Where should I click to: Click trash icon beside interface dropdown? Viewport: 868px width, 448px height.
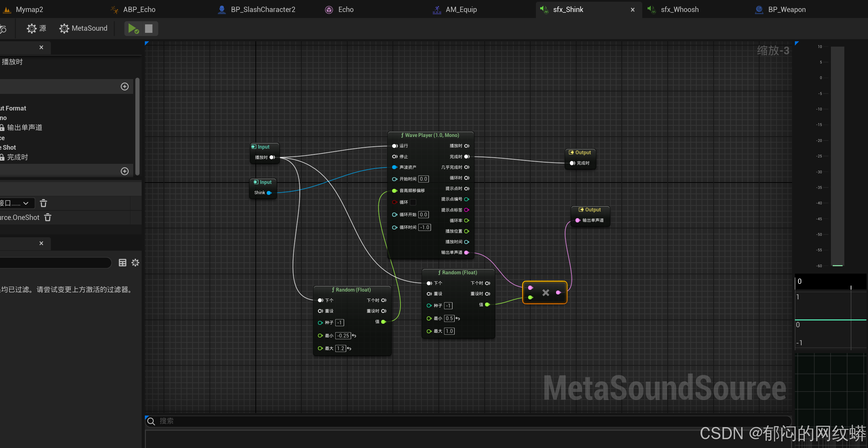[x=43, y=203]
